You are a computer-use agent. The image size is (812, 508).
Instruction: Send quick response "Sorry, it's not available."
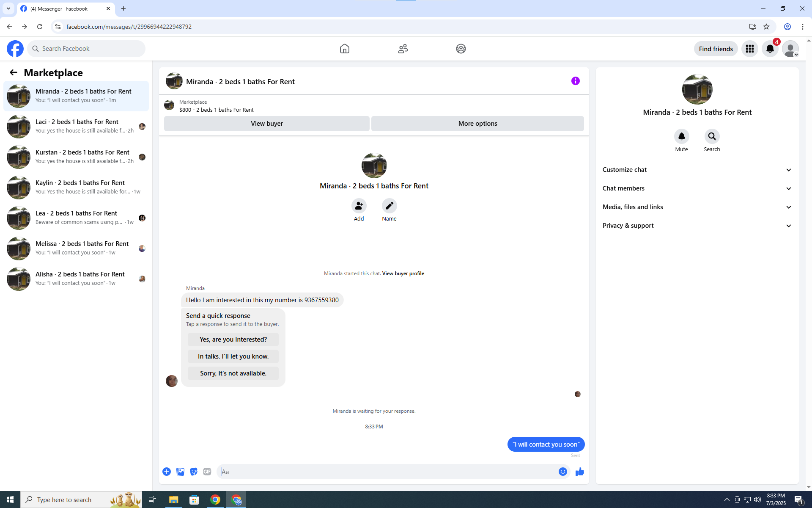233,373
